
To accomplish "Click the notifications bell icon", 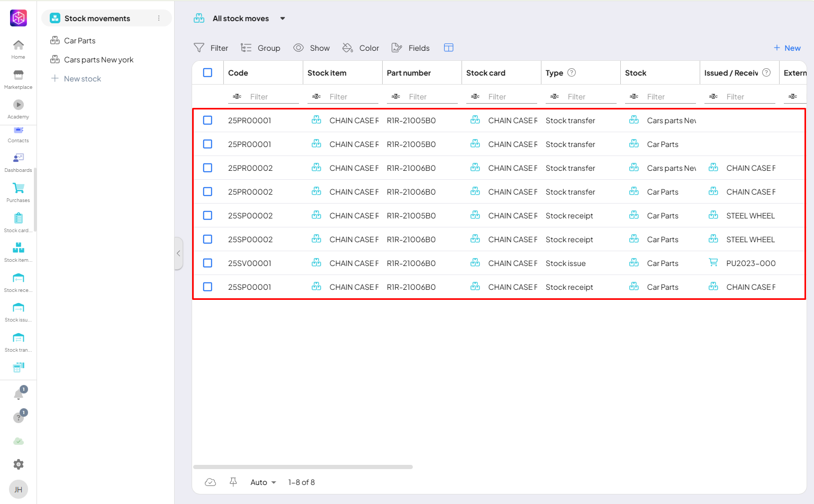I will pos(19,395).
